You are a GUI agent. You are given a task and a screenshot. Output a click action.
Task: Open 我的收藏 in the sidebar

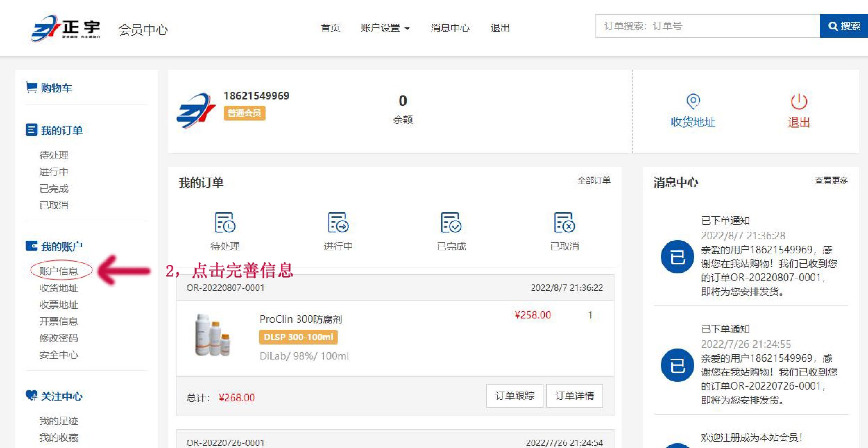click(59, 438)
